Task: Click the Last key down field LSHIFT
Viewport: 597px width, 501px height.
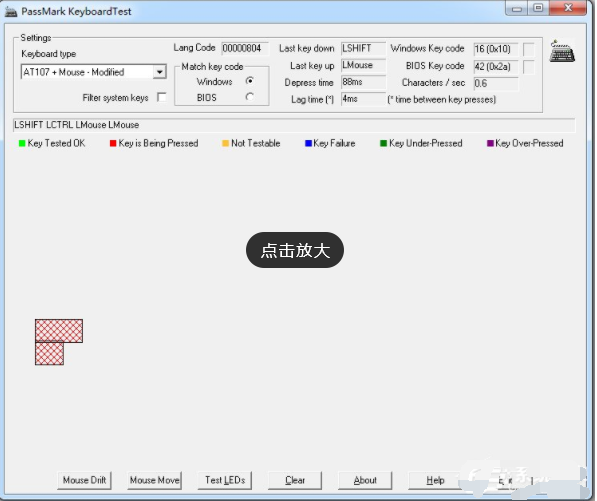Action: click(363, 48)
